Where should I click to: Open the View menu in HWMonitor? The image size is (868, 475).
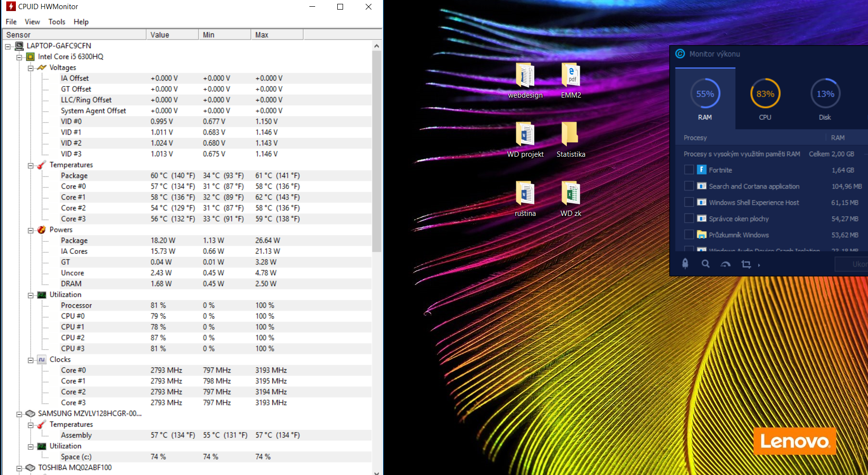(x=32, y=22)
